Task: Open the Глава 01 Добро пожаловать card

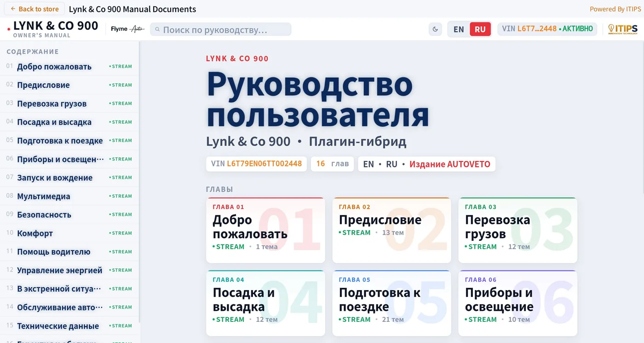Action: click(x=265, y=230)
